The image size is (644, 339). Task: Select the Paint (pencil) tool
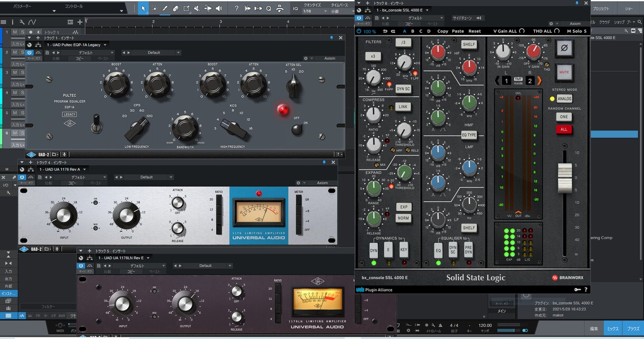[x=165, y=8]
